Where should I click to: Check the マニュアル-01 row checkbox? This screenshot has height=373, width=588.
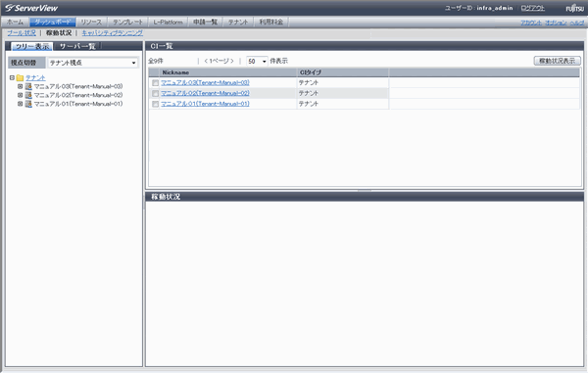(155, 104)
